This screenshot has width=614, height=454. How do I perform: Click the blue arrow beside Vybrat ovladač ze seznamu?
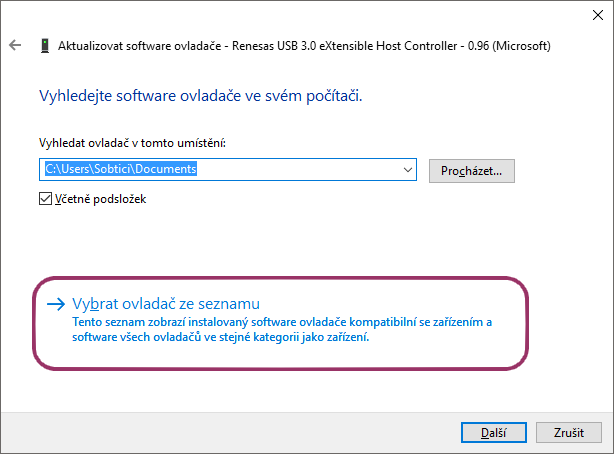(x=56, y=303)
